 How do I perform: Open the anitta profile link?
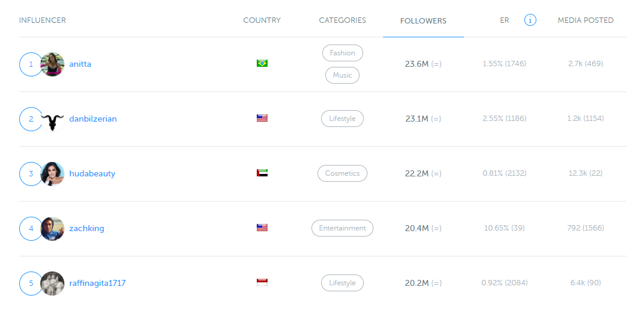pyautogui.click(x=80, y=64)
